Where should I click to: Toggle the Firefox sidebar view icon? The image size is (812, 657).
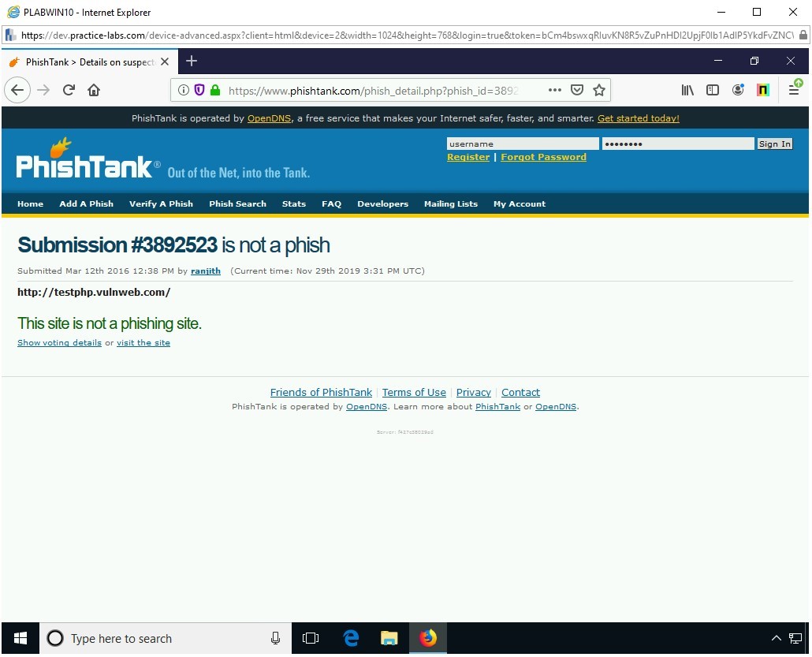coord(713,90)
